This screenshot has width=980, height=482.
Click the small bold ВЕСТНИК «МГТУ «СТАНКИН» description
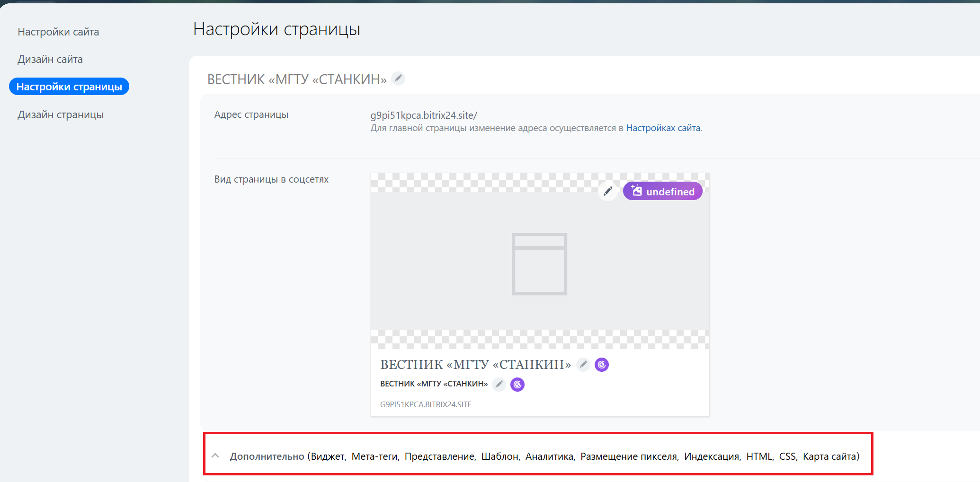[434, 384]
